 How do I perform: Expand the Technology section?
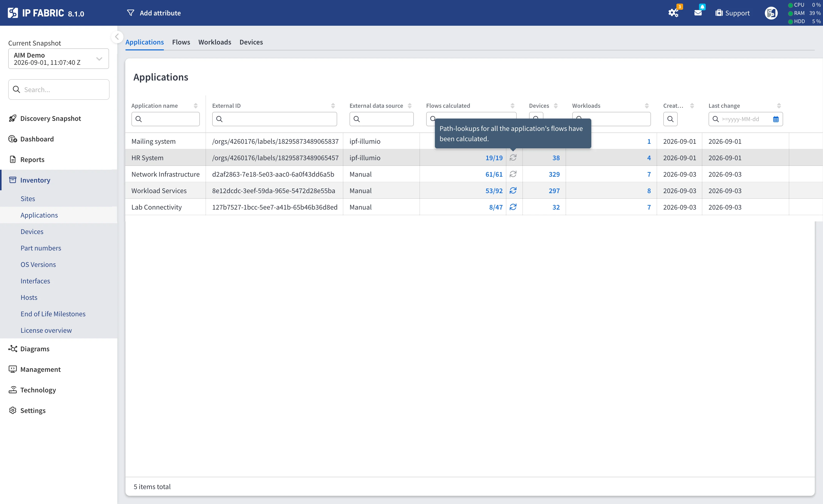(38, 390)
